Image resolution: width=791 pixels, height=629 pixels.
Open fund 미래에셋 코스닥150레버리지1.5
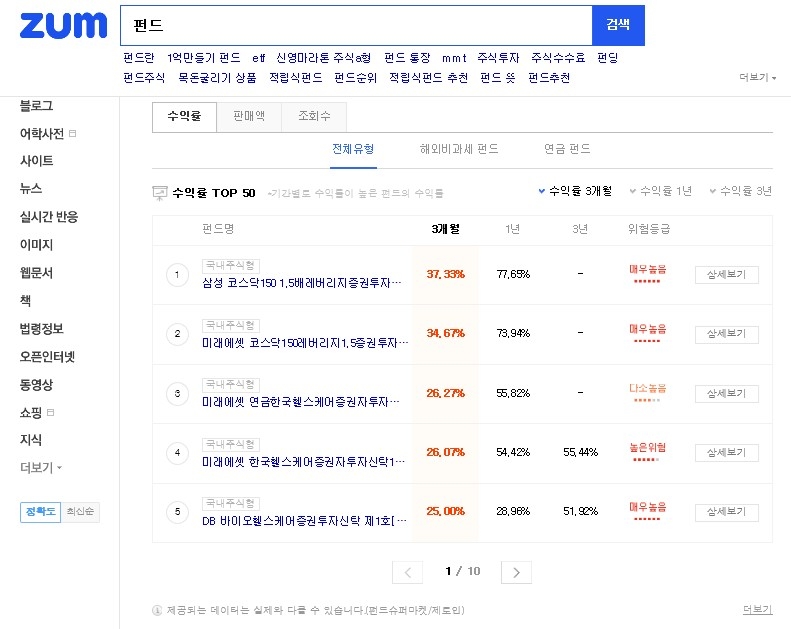[x=305, y=343]
